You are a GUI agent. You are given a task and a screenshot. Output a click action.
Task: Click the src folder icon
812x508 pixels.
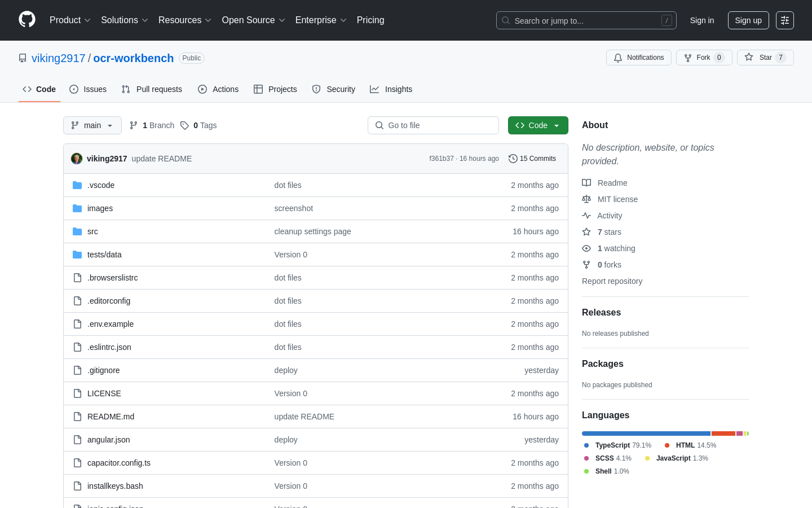pyautogui.click(x=77, y=231)
